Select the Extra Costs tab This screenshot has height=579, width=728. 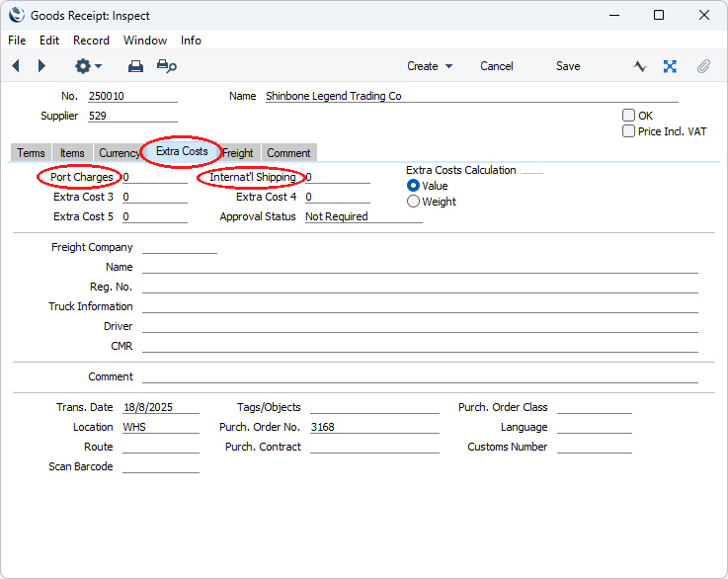click(182, 151)
